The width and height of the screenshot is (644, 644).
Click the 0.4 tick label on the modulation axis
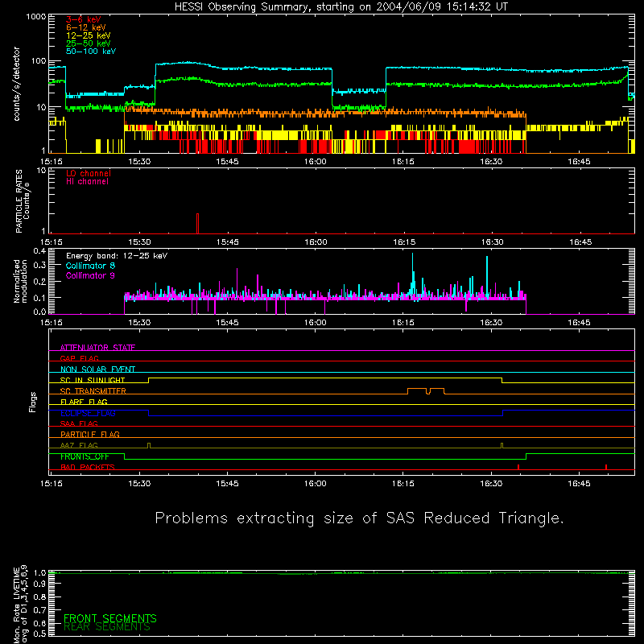click(39, 251)
